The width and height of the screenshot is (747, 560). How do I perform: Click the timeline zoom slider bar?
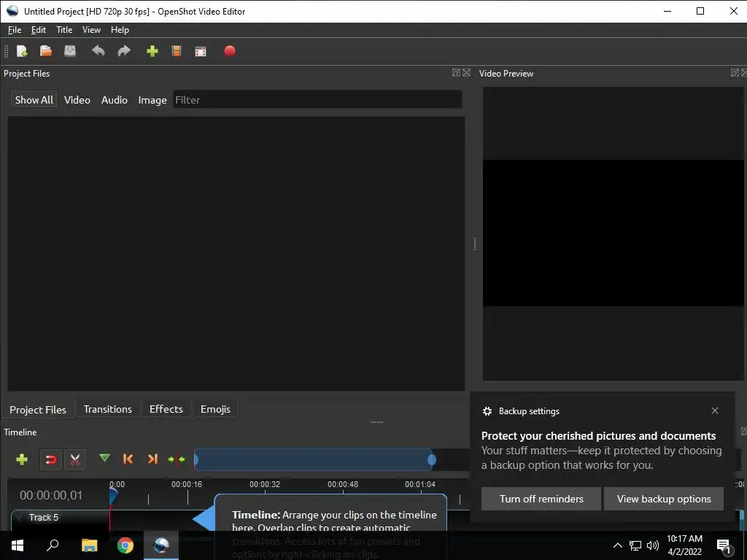tap(314, 459)
